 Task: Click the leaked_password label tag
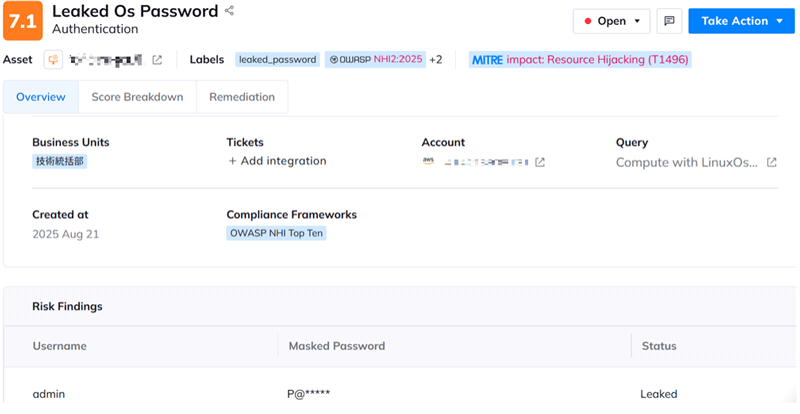277,60
